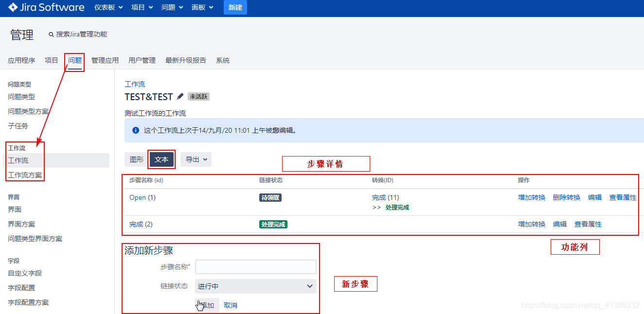Click the Jira Software logo
644x314 pixels.
(x=46, y=7)
